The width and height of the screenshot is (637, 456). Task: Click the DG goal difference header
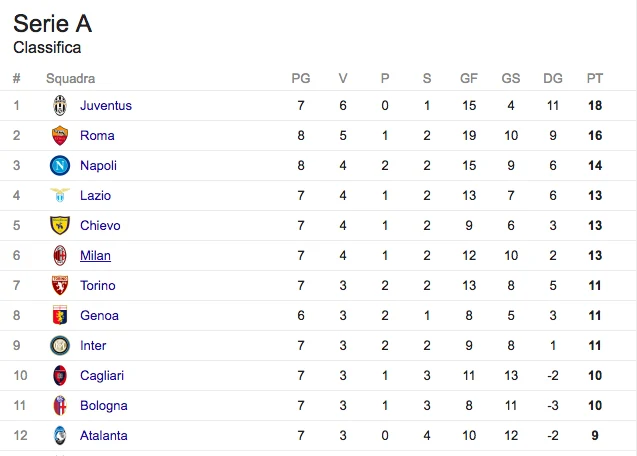click(553, 78)
